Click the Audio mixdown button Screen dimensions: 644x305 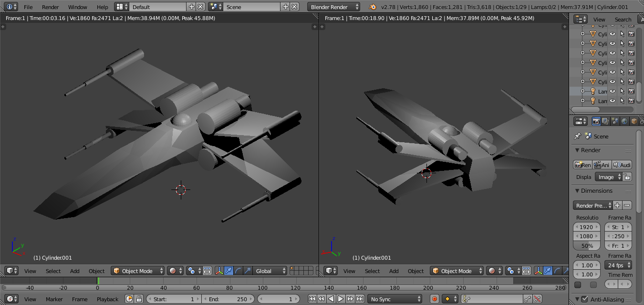coord(622,165)
